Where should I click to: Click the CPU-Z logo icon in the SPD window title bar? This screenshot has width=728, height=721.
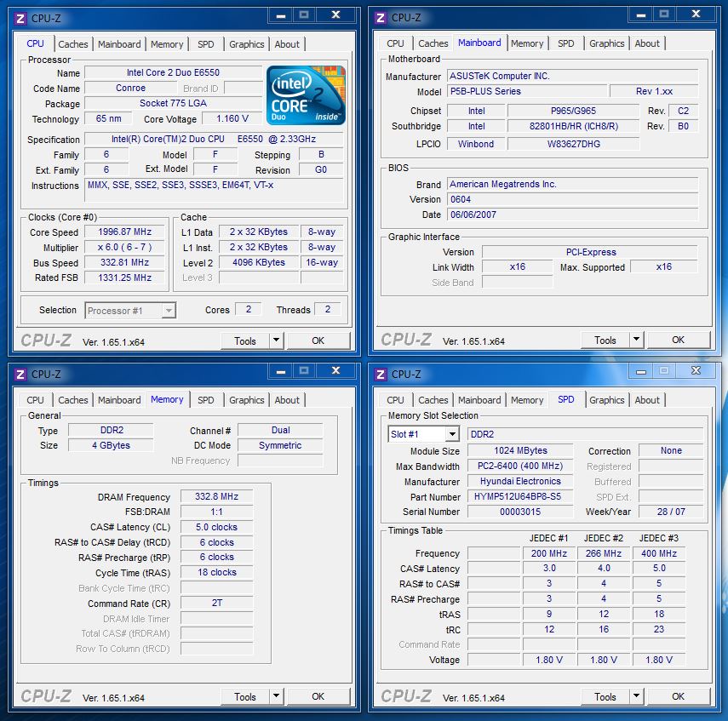point(381,375)
